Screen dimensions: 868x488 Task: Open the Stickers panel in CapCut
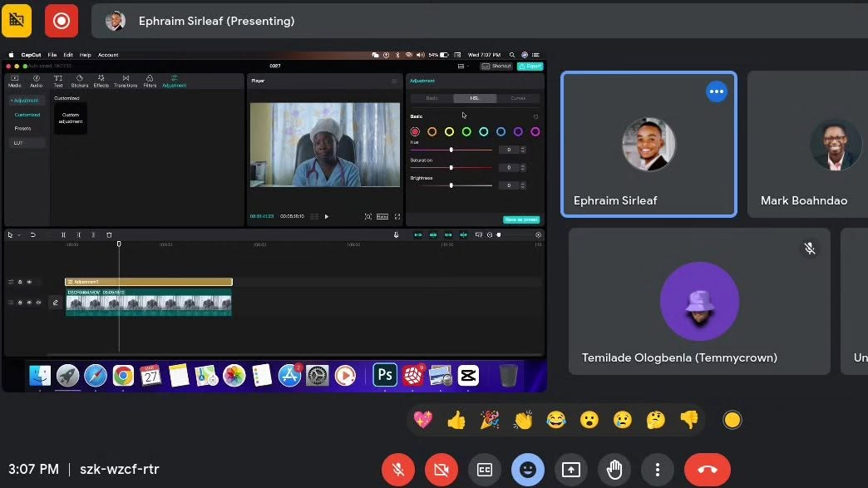coord(80,81)
